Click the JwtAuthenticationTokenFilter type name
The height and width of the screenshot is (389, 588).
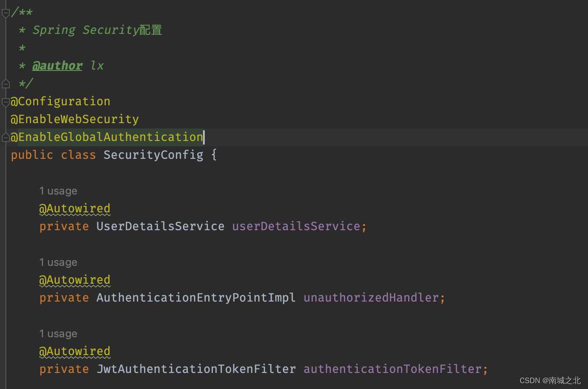[196, 369]
